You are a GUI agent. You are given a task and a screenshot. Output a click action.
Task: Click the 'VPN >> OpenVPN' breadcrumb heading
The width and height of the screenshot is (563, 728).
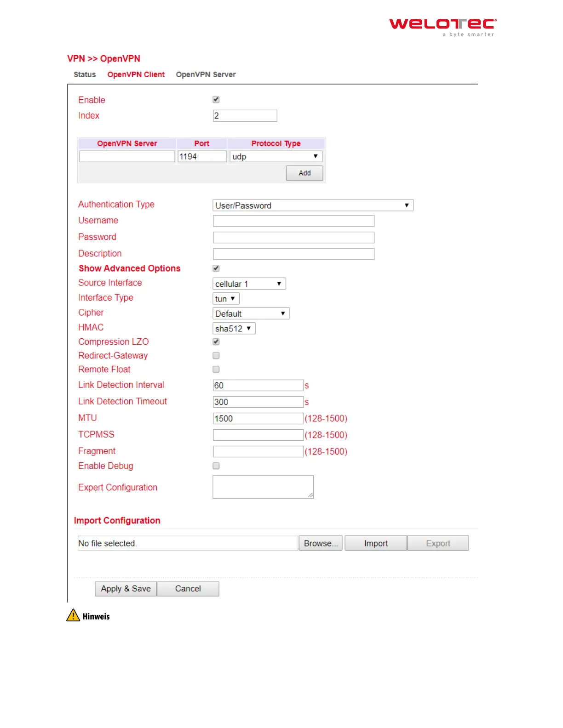tap(103, 59)
